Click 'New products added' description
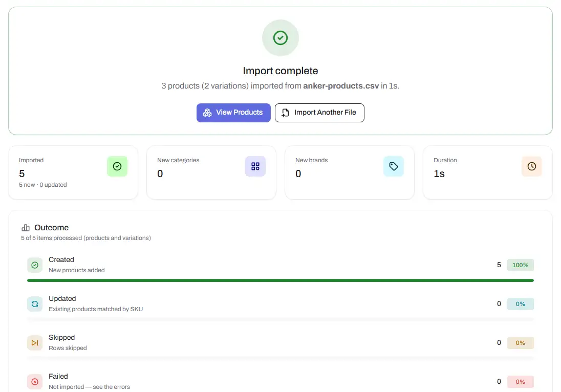This screenshot has height=392, width=561. (x=77, y=270)
